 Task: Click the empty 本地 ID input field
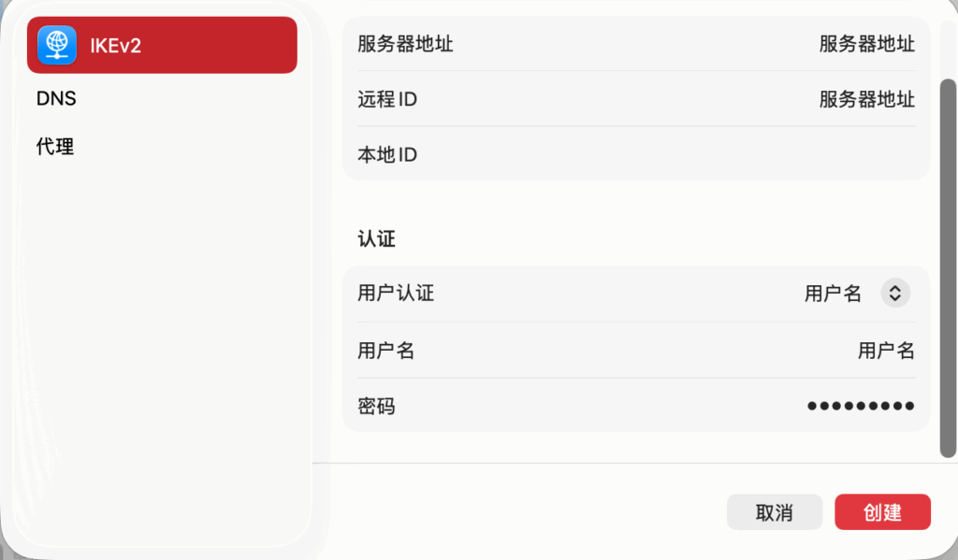click(748, 154)
